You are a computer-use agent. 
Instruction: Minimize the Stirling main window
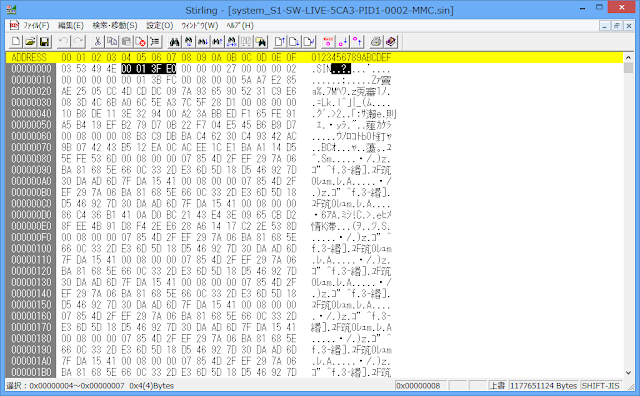pyautogui.click(x=582, y=8)
